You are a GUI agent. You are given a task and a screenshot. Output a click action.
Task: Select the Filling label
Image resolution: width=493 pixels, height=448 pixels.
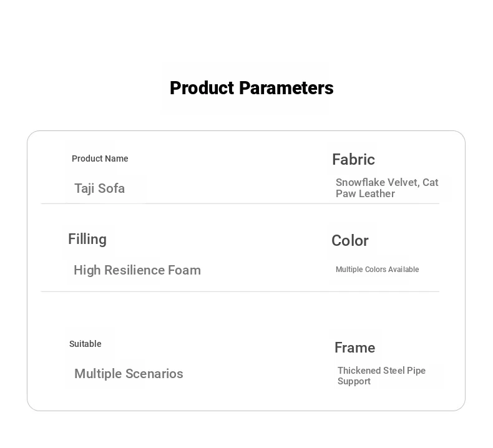tap(87, 239)
